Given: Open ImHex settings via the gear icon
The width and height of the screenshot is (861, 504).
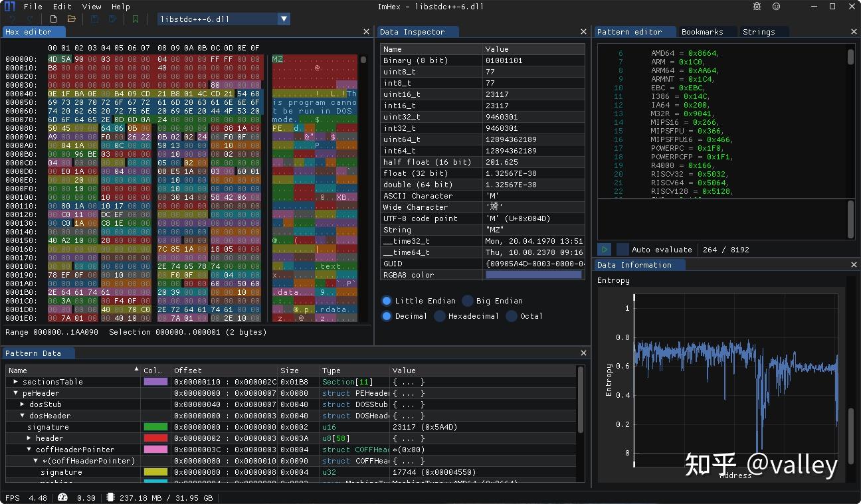Looking at the screenshot, I should pyautogui.click(x=756, y=6).
